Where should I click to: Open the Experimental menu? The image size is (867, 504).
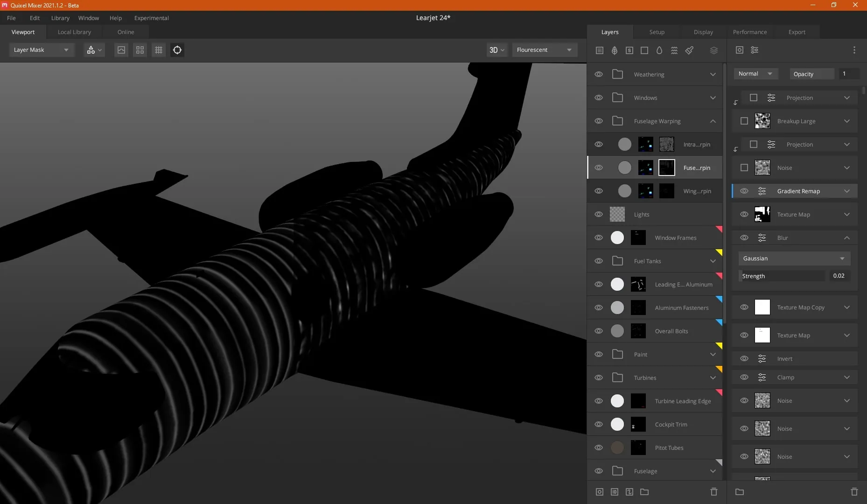(x=152, y=18)
